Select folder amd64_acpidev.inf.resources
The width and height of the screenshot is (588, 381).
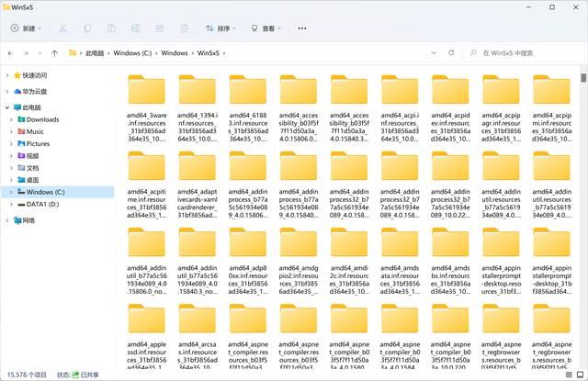tap(450, 108)
